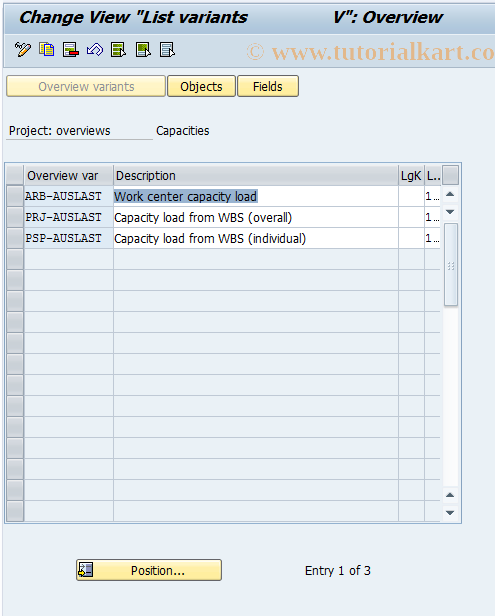This screenshot has height=616, width=495.
Task: Click the Undo Change icon
Action: click(x=95, y=50)
